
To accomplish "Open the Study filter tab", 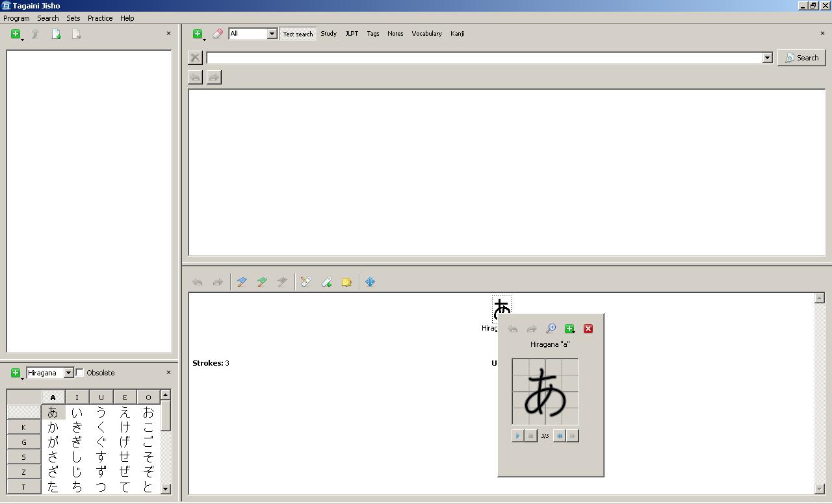I will pyautogui.click(x=328, y=34).
